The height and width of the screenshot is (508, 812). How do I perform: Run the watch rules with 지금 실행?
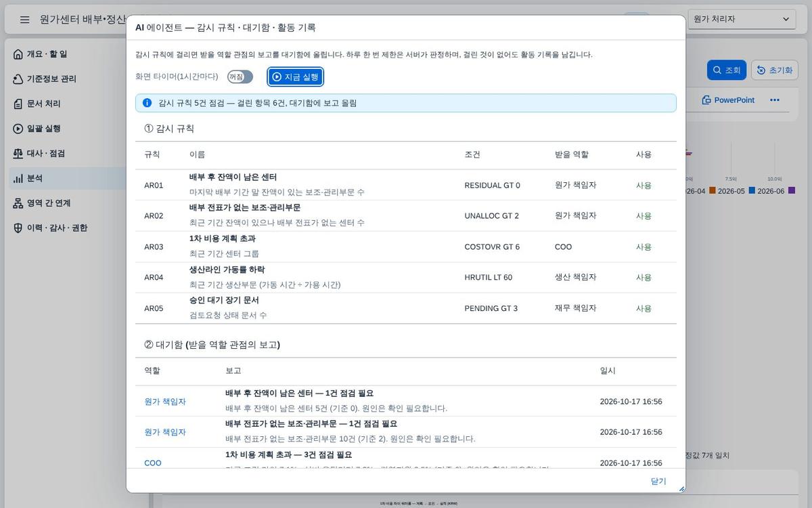295,77
